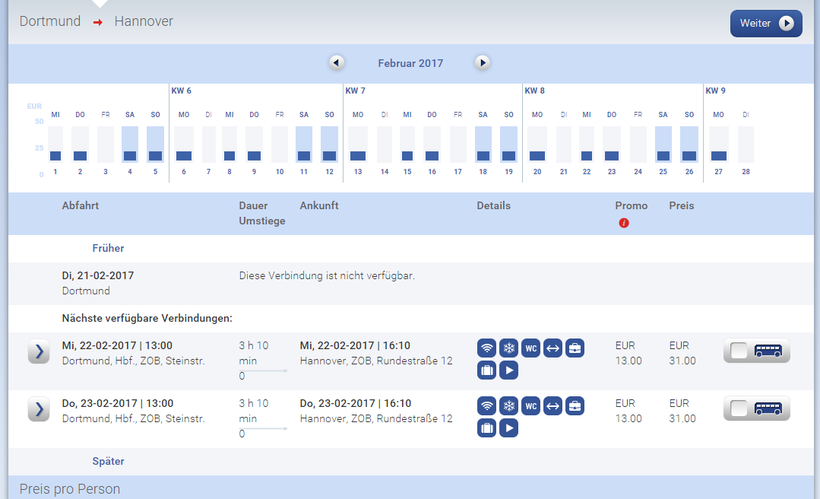The image size is (820, 499).
Task: Click the WiFi icon for the 22-02-2017 connection
Action: tap(487, 349)
